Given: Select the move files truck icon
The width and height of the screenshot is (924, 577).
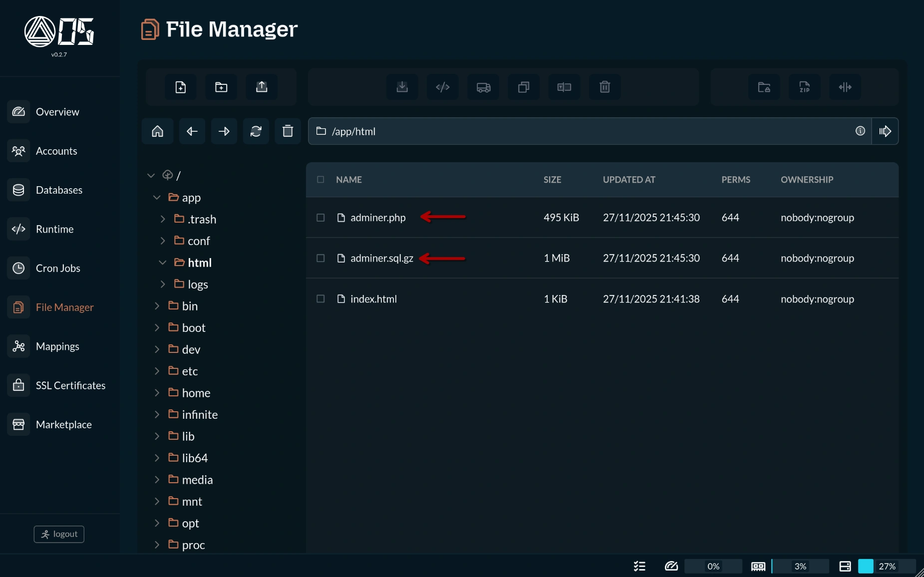Looking at the screenshot, I should point(483,87).
